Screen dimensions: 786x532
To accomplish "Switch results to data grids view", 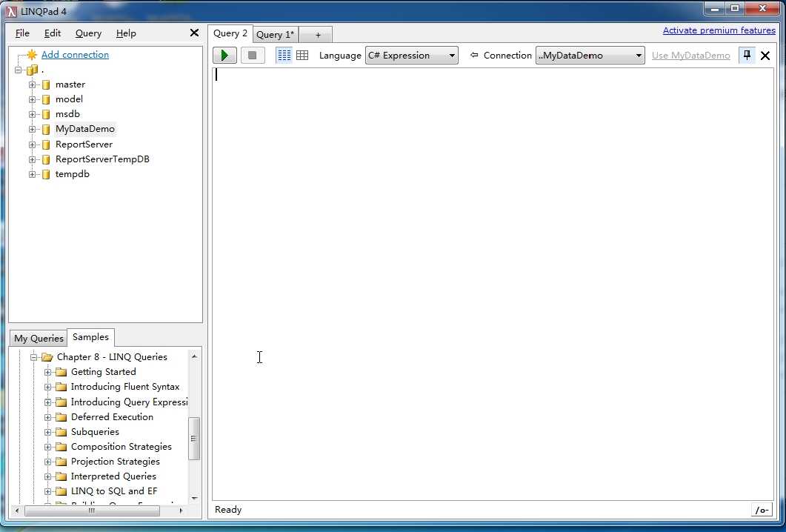I will pyautogui.click(x=302, y=55).
